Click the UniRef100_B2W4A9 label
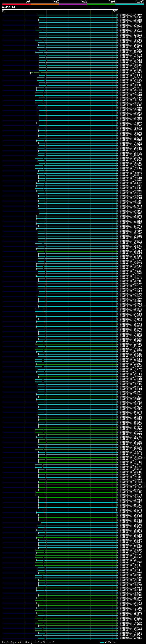The image size is (146, 644). (x=131, y=98)
